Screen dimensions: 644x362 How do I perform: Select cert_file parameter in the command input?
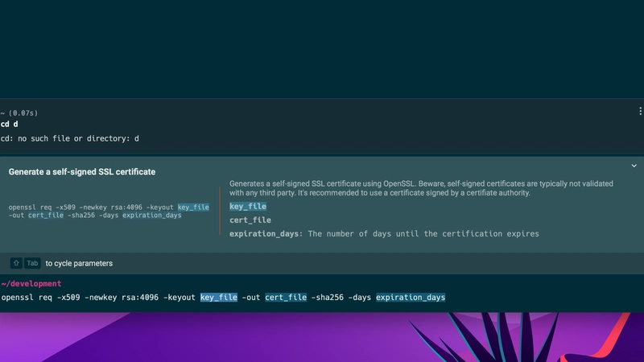coord(286,297)
